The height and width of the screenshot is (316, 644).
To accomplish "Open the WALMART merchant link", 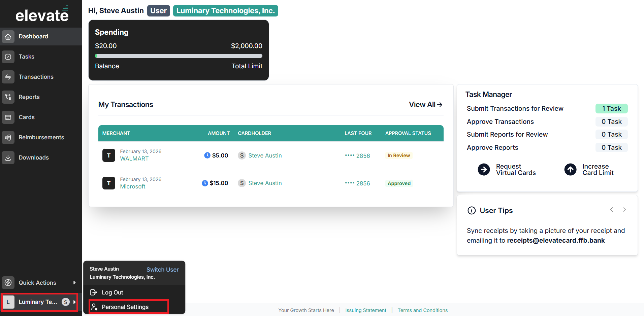I will point(134,159).
